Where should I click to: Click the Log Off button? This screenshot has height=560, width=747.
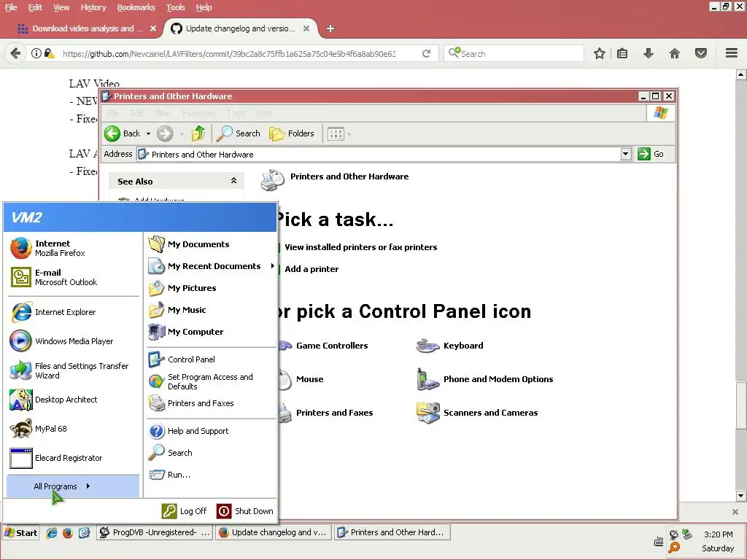[x=185, y=511]
